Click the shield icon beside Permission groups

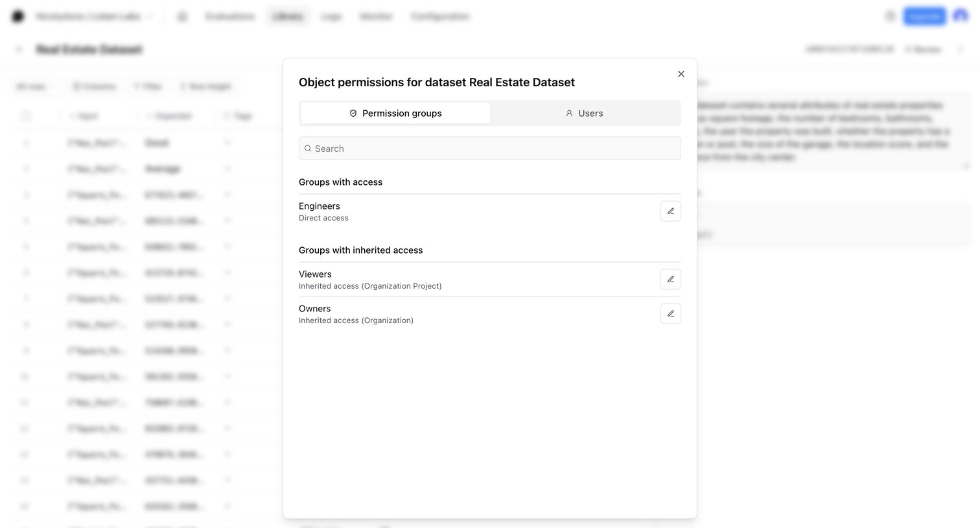(353, 114)
